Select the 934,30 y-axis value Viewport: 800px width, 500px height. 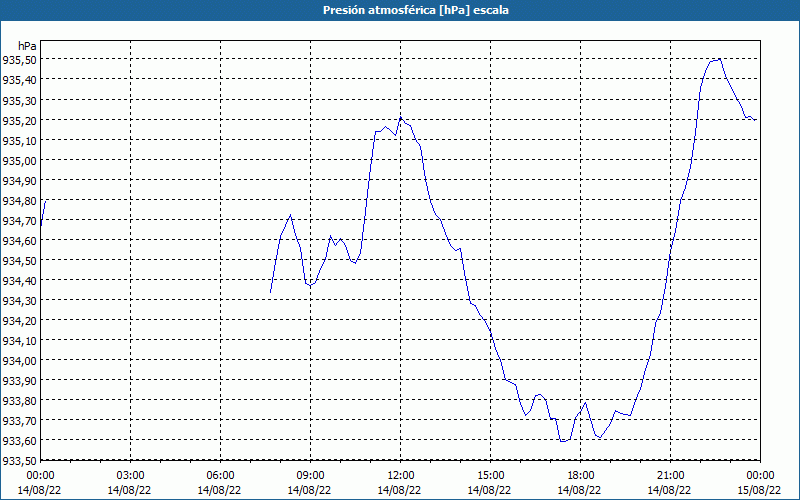coord(19,301)
